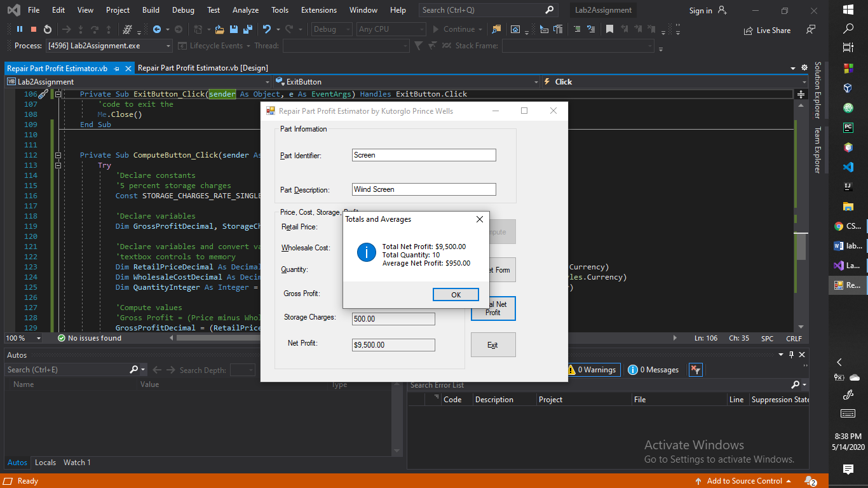Open the Process dropdown showing Lab2Assignment.exe
868x488 pixels.
pos(109,46)
